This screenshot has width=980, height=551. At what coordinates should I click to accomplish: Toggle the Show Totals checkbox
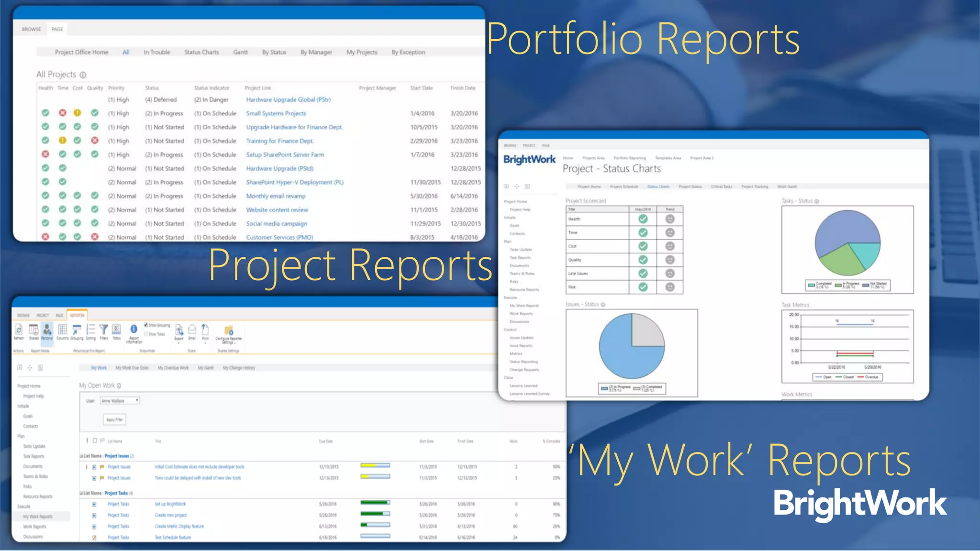point(146,334)
